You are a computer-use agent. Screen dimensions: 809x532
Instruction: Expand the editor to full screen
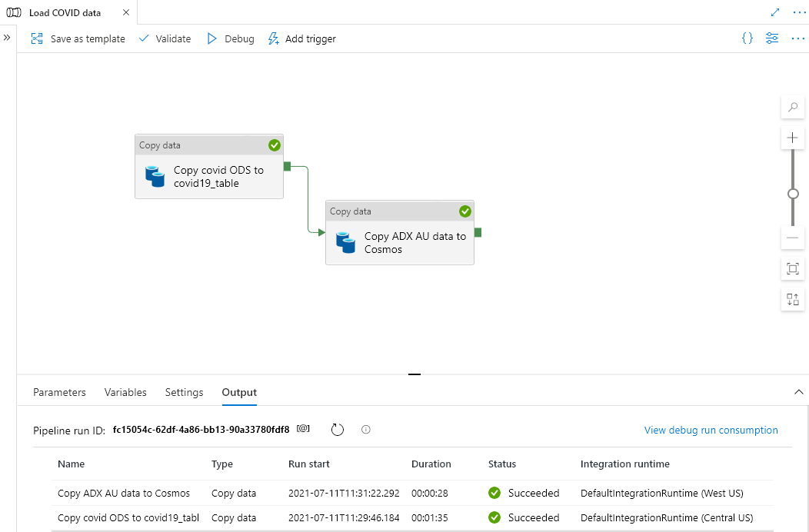775,12
